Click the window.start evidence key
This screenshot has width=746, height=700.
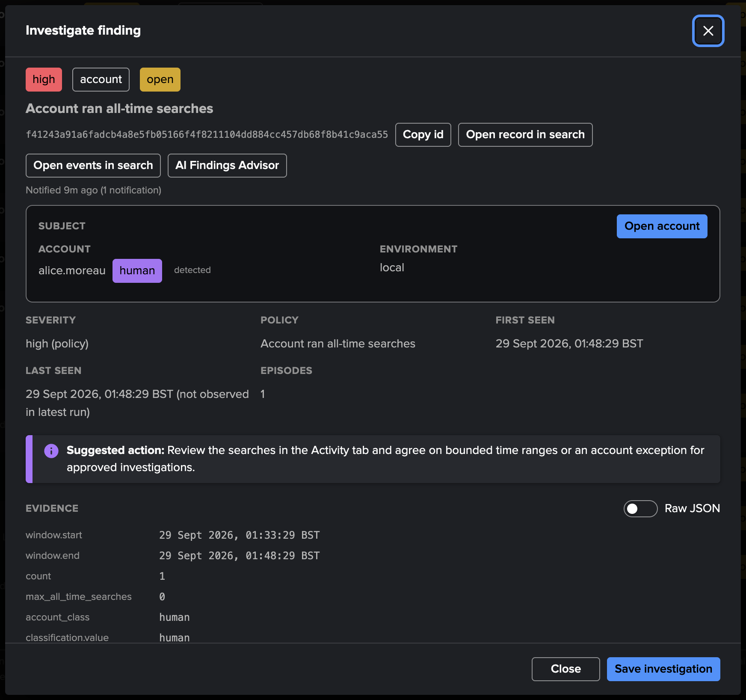click(54, 535)
